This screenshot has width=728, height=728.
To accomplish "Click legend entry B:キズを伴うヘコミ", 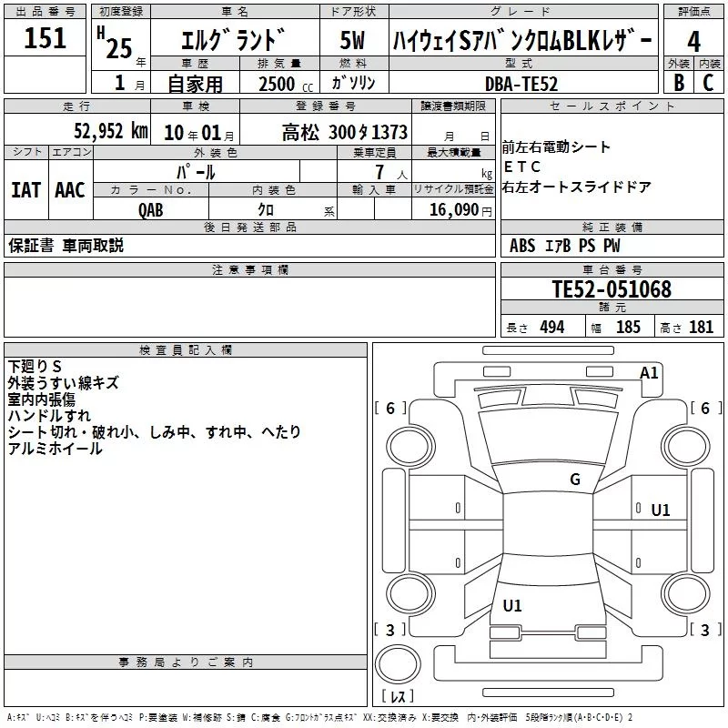I will pyautogui.click(x=99, y=717).
